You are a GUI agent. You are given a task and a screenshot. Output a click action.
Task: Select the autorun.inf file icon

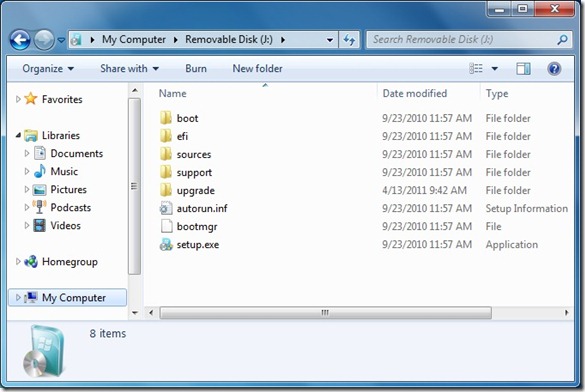(166, 208)
